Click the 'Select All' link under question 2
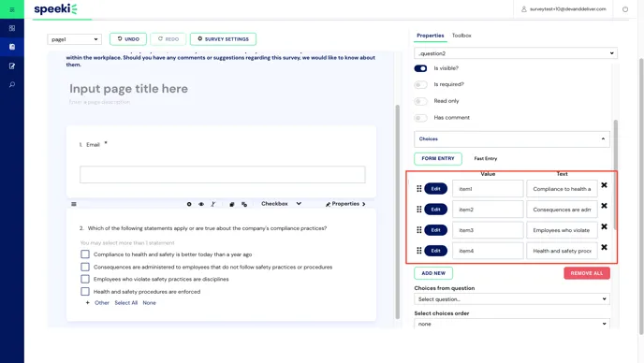 125,302
